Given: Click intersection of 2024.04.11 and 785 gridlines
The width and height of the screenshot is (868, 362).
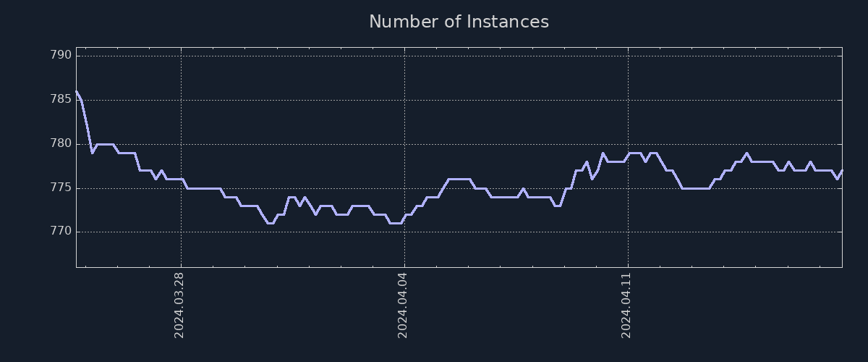Looking at the screenshot, I should point(628,100).
